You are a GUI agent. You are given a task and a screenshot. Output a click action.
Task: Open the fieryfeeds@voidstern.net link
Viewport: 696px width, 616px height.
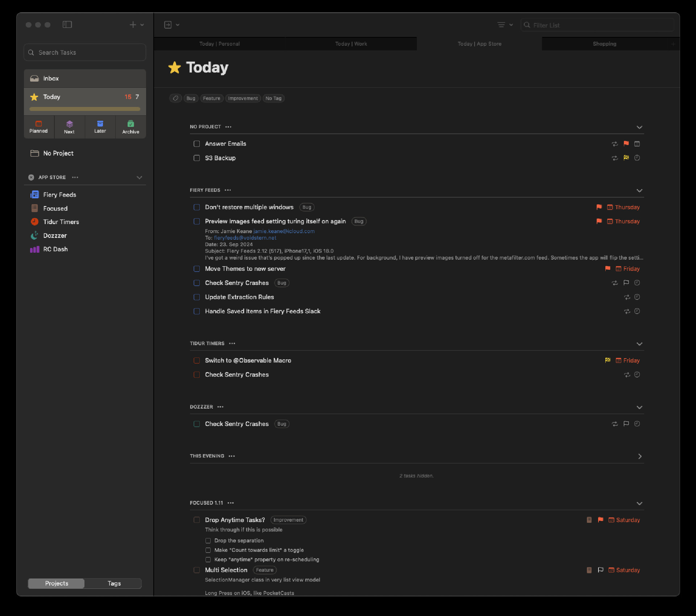tap(245, 237)
